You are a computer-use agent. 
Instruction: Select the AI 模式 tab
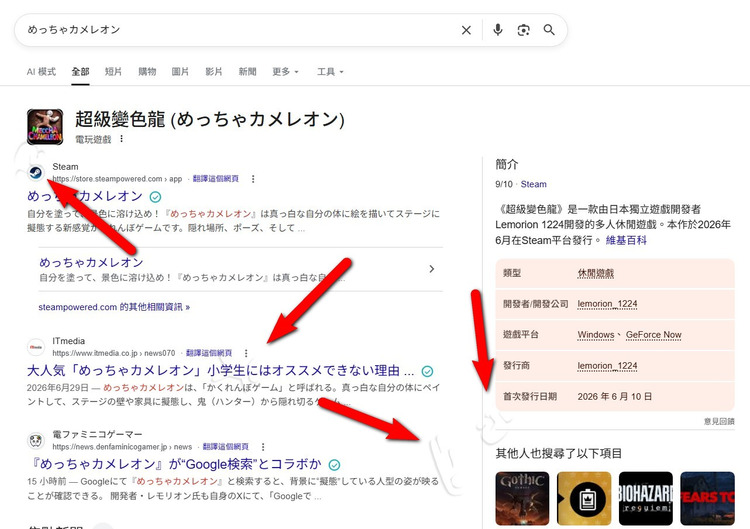[x=41, y=72]
